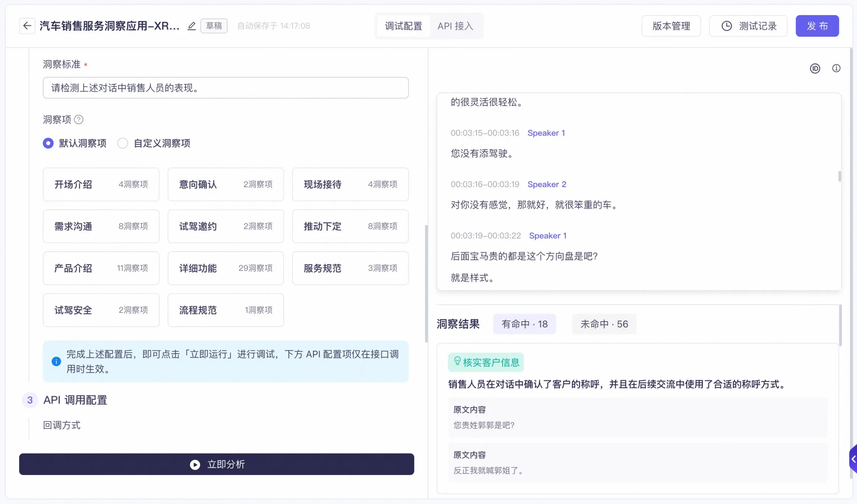Open the 试驾安全 insight card
The width and height of the screenshot is (857, 504).
coord(101,310)
